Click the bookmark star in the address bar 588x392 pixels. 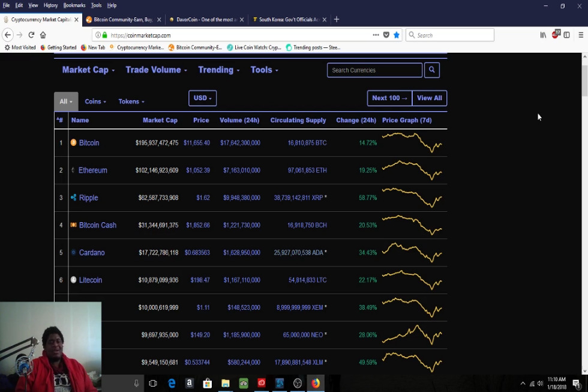[397, 35]
